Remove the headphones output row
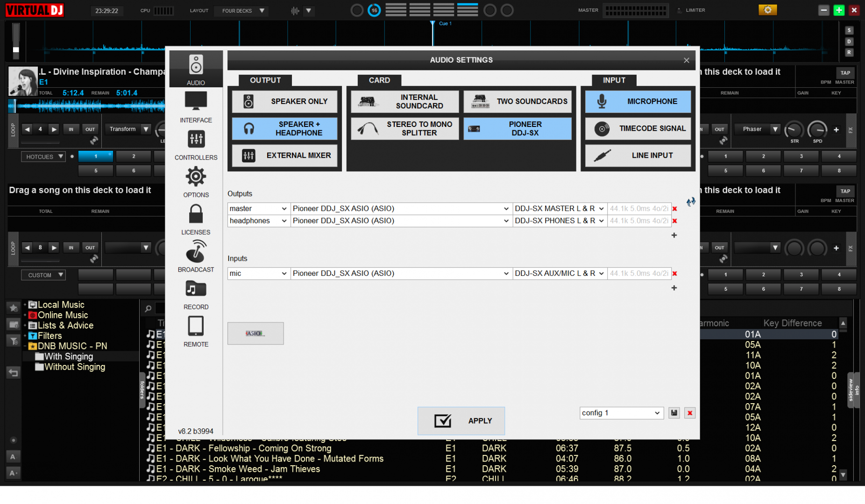 click(674, 221)
